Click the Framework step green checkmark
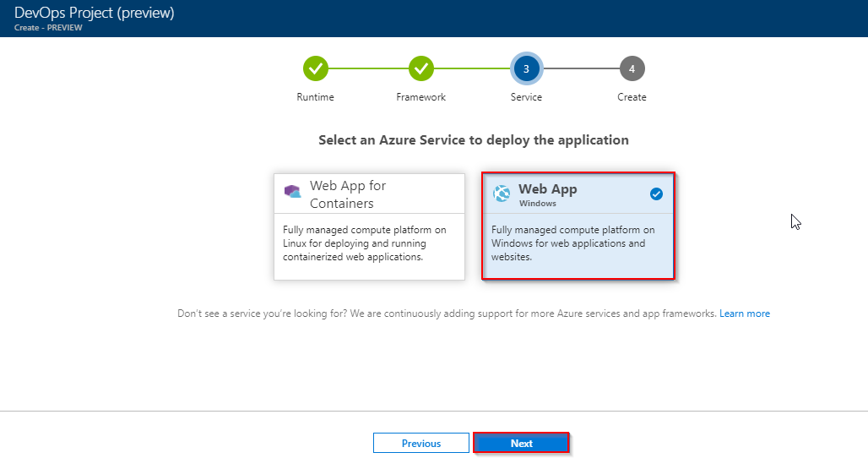 coord(421,68)
